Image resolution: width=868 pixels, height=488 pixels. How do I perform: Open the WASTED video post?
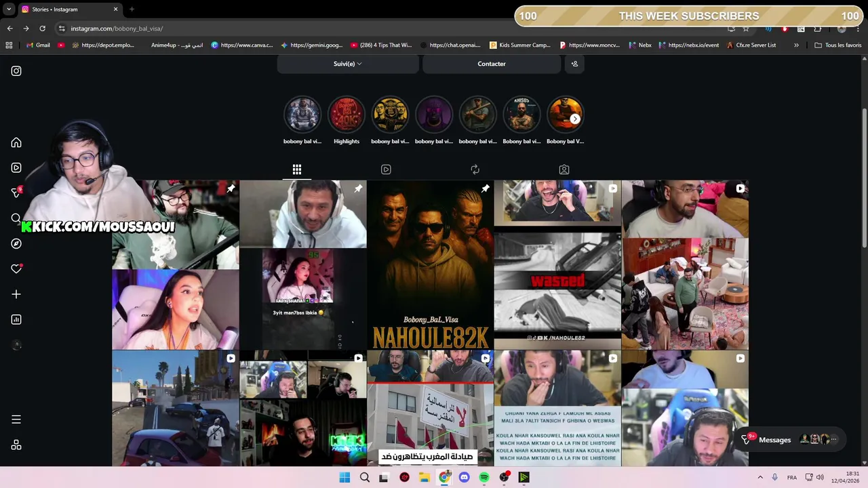tap(557, 265)
